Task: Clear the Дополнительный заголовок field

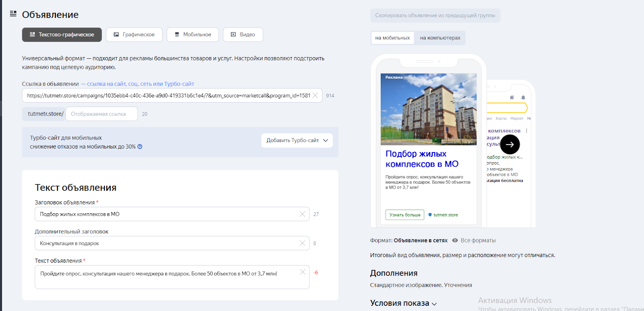Action: click(x=302, y=243)
